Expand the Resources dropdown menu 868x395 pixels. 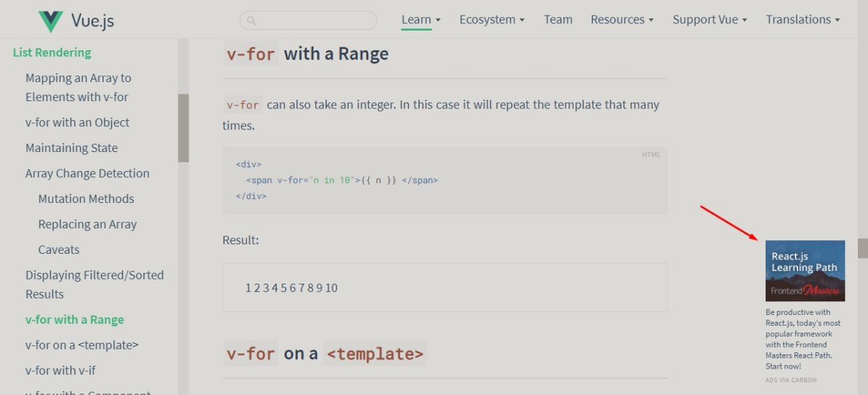[x=622, y=20]
